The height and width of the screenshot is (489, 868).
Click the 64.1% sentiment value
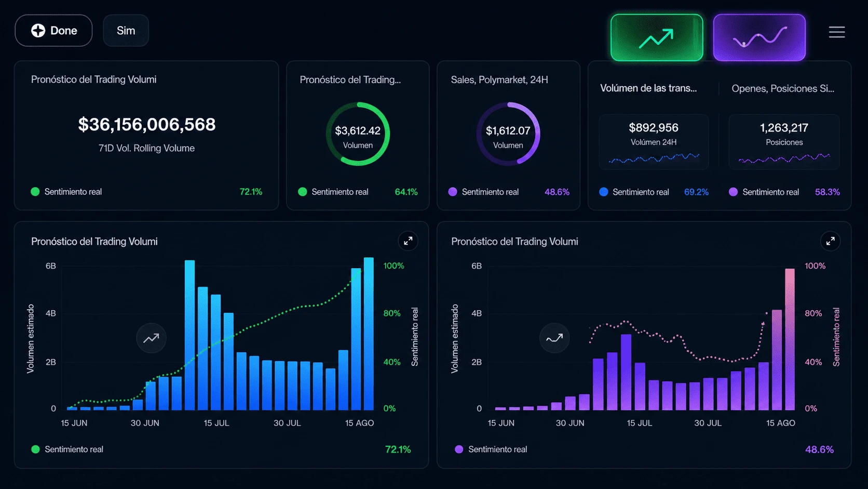pyautogui.click(x=406, y=192)
